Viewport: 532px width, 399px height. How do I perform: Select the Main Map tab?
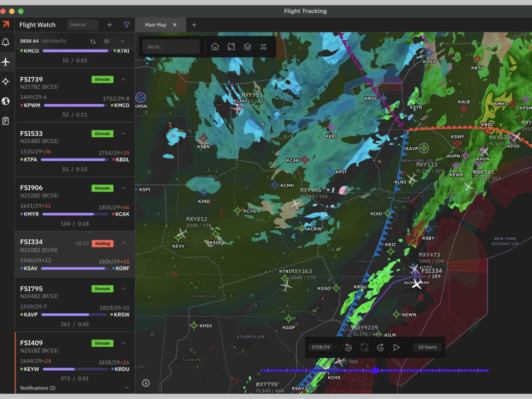[x=155, y=25]
